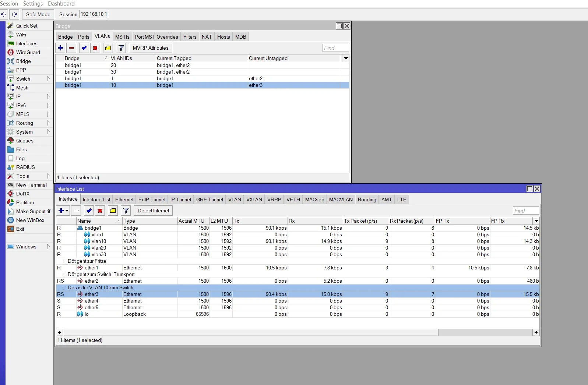Click filter icon in Interface List toolbar
Screen dimensions: 588x385
(x=126, y=211)
